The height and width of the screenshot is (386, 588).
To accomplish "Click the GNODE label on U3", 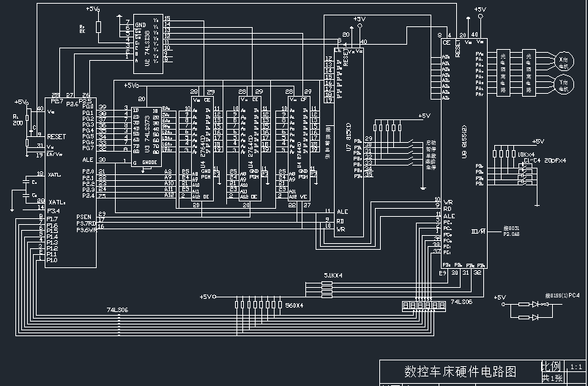I will tap(149, 163).
